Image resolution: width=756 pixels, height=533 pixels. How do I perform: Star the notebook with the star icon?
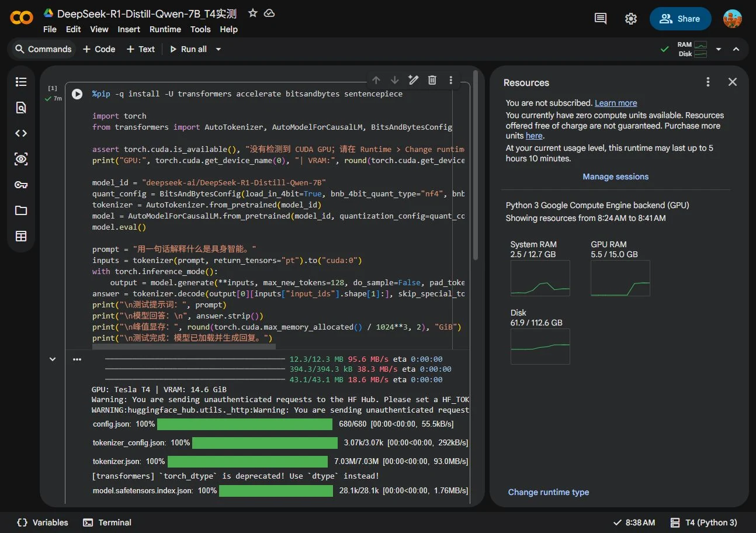pyautogui.click(x=253, y=13)
